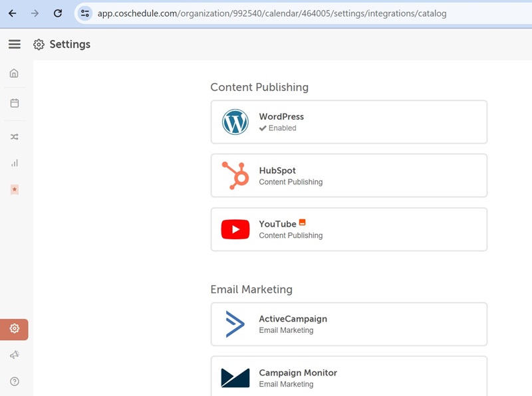532x396 pixels.
Task: Choose the Campaign Monitor integration
Action: click(348, 377)
